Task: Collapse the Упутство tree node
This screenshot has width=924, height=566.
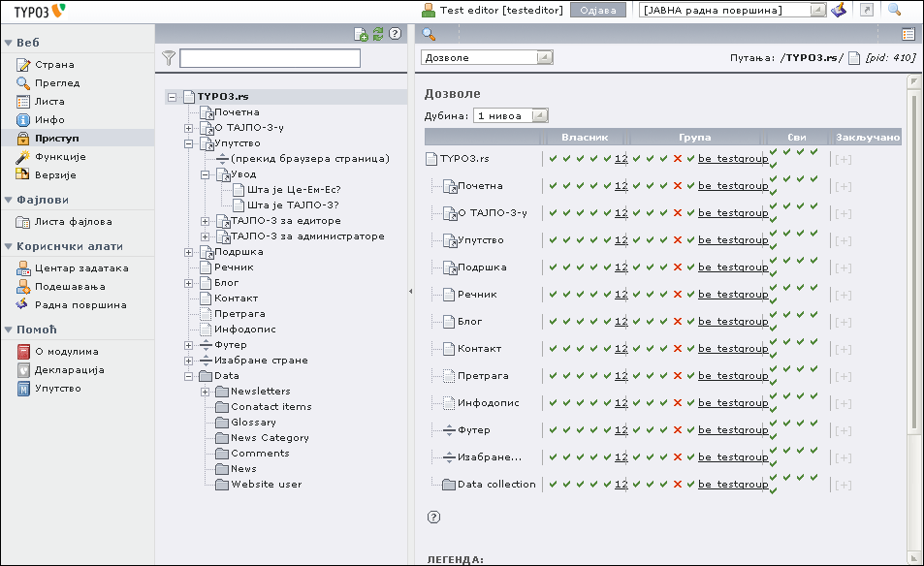Action: (x=188, y=143)
